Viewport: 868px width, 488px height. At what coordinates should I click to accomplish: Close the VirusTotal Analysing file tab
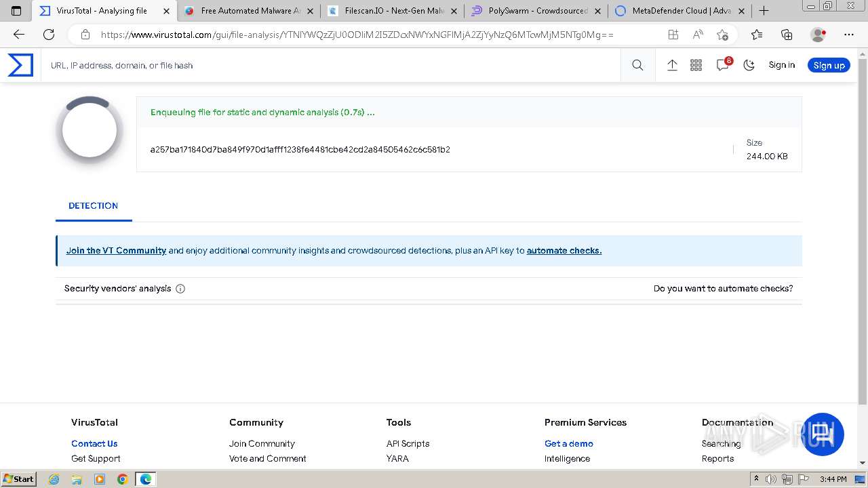[165, 11]
